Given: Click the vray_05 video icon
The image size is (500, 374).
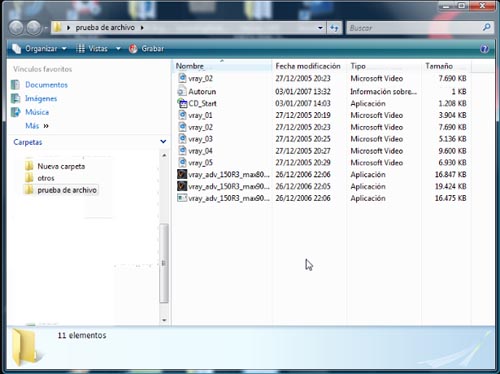Looking at the screenshot, I should (x=182, y=163).
